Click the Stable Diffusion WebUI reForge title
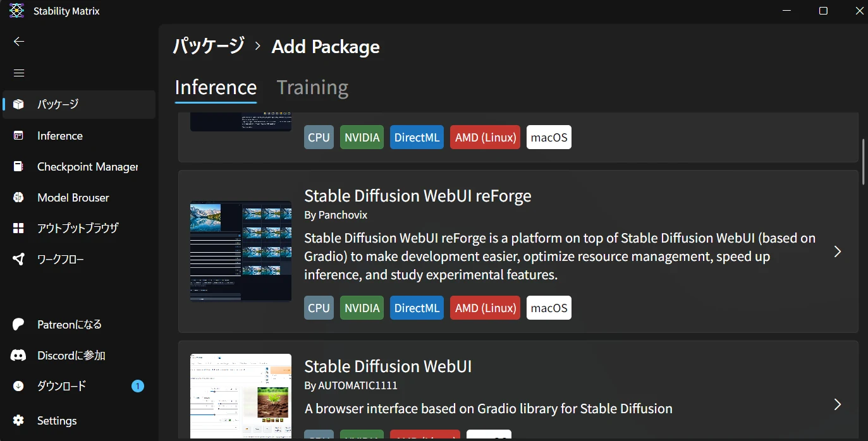Screen dimensions: 868x441 pyautogui.click(x=418, y=196)
